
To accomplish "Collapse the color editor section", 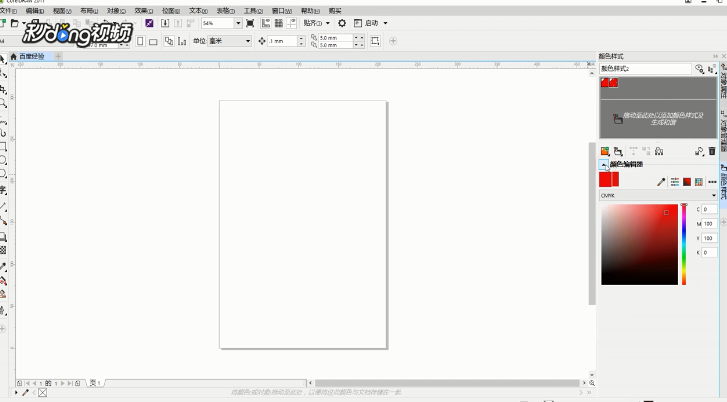I will click(x=603, y=164).
